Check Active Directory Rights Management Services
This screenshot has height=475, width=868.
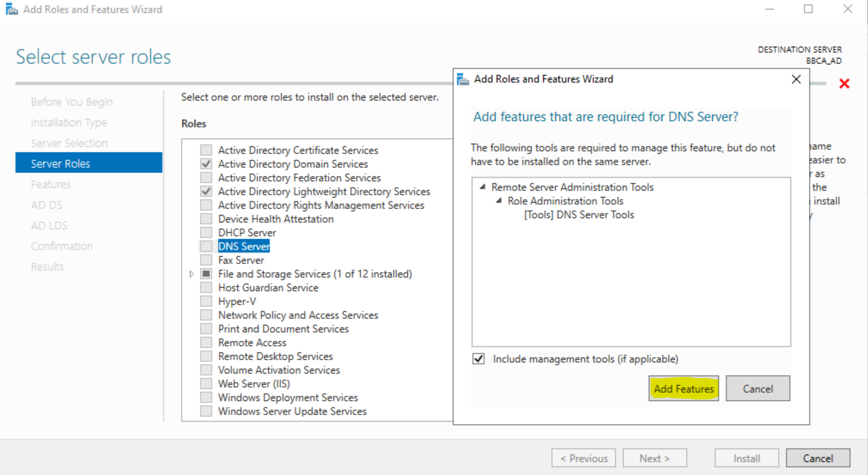pos(206,205)
